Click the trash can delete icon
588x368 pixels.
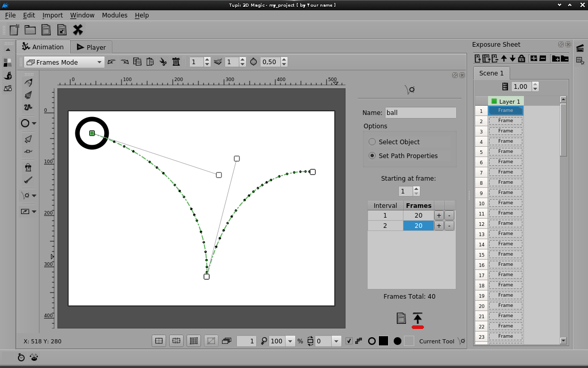(x=176, y=62)
